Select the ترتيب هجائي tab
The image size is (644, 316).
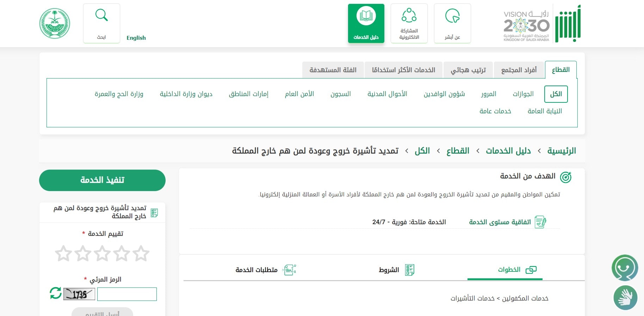pyautogui.click(x=468, y=70)
